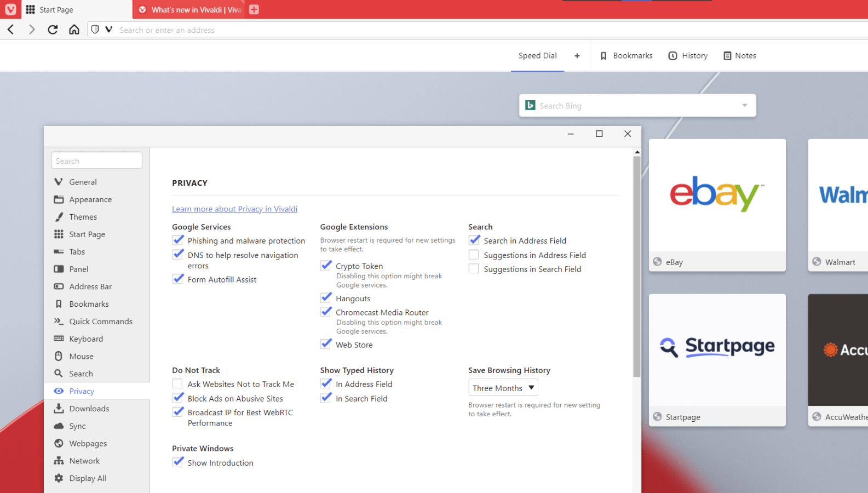Go back using the back arrow
This screenshot has width=868, height=493.
pyautogui.click(x=11, y=30)
